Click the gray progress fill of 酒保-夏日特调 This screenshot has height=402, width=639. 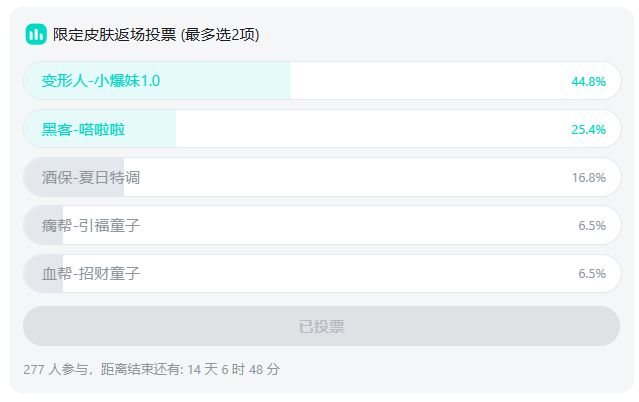coord(73,177)
